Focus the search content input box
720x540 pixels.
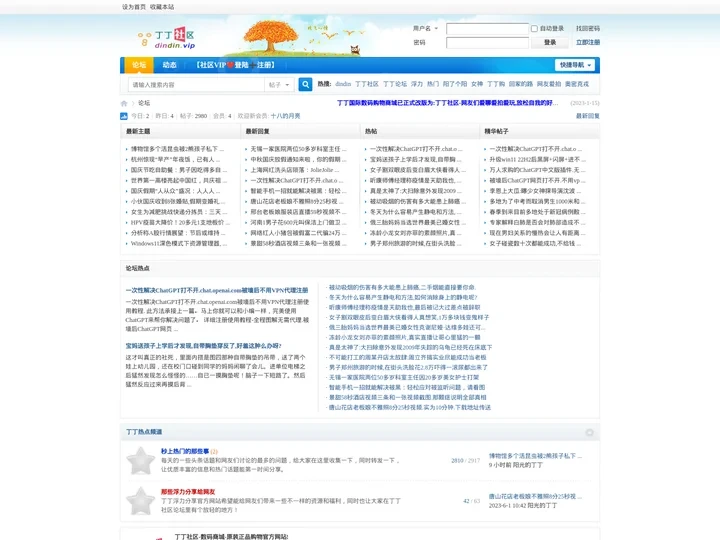click(x=197, y=85)
